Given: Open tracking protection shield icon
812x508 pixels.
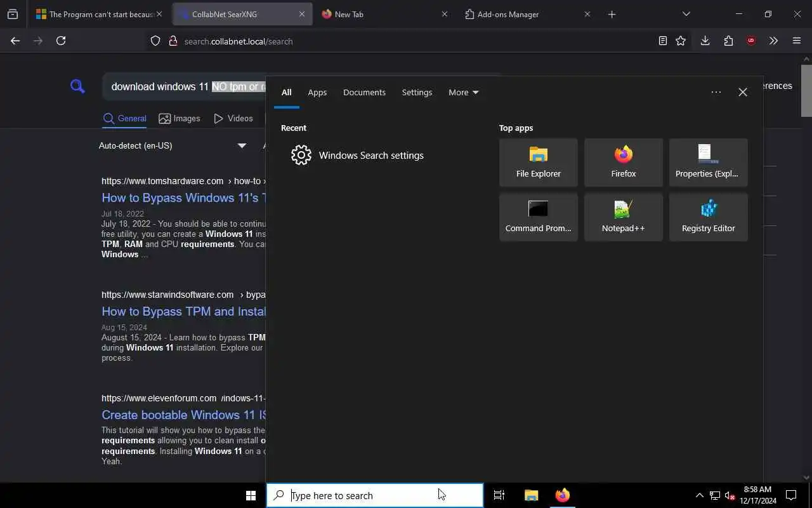Looking at the screenshot, I should coord(155,41).
